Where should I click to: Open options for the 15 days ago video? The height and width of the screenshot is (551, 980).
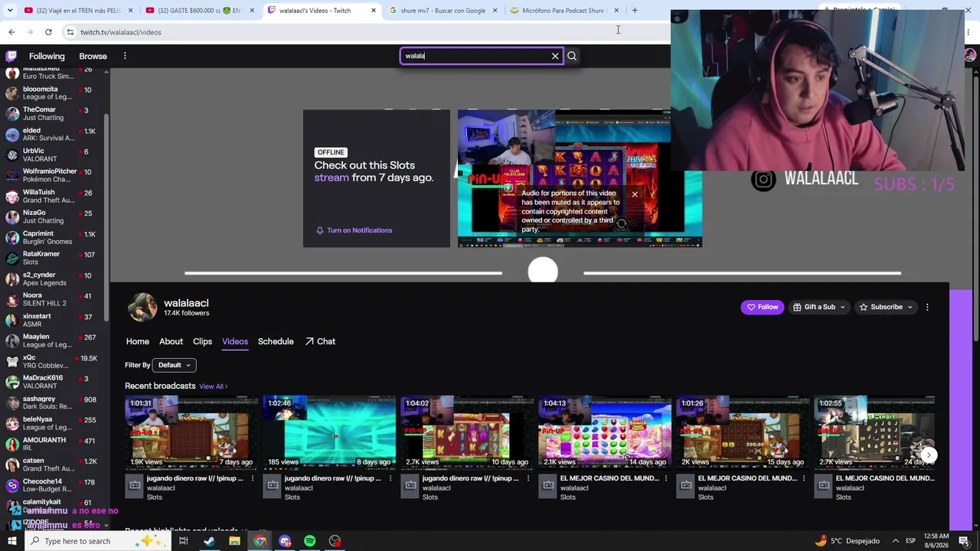coord(804,478)
